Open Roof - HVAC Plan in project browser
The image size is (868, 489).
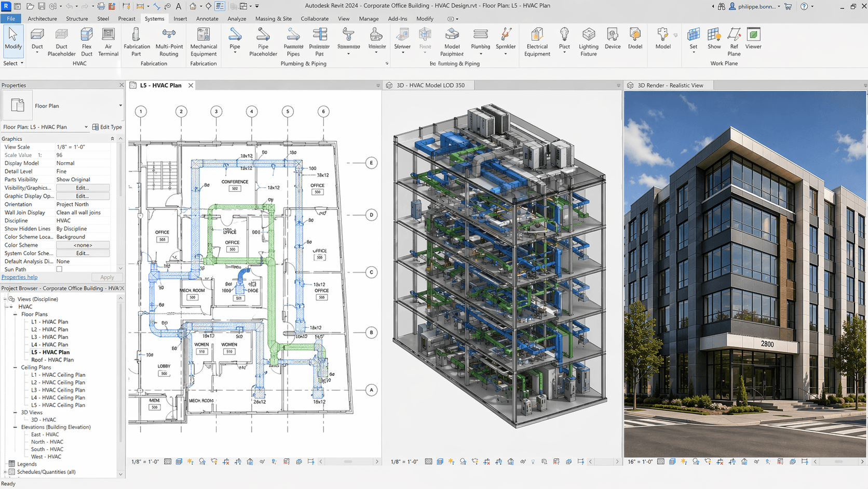[52, 360]
